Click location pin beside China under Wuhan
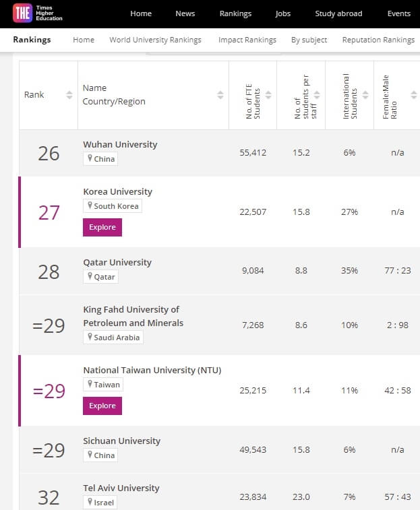Image resolution: width=420 pixels, height=510 pixels. click(x=90, y=158)
